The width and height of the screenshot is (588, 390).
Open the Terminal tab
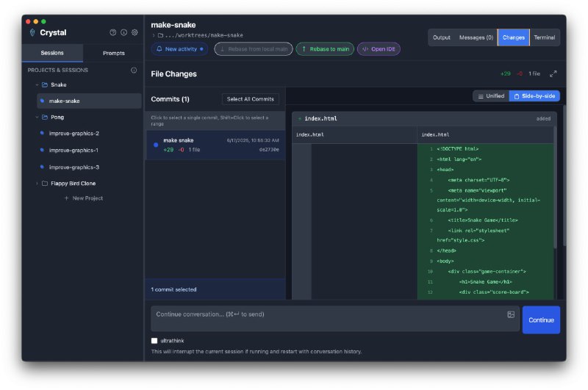(545, 37)
